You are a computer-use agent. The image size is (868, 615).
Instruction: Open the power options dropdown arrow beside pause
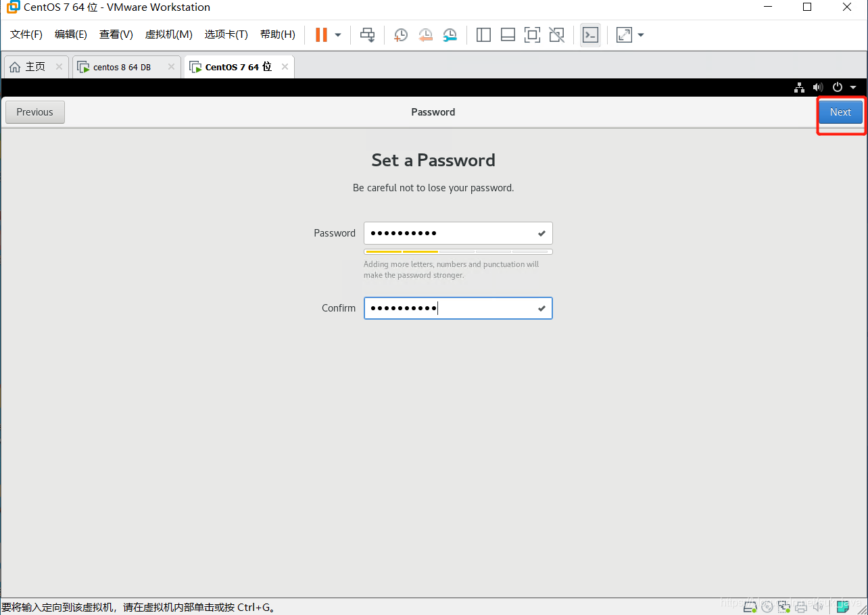coord(338,35)
